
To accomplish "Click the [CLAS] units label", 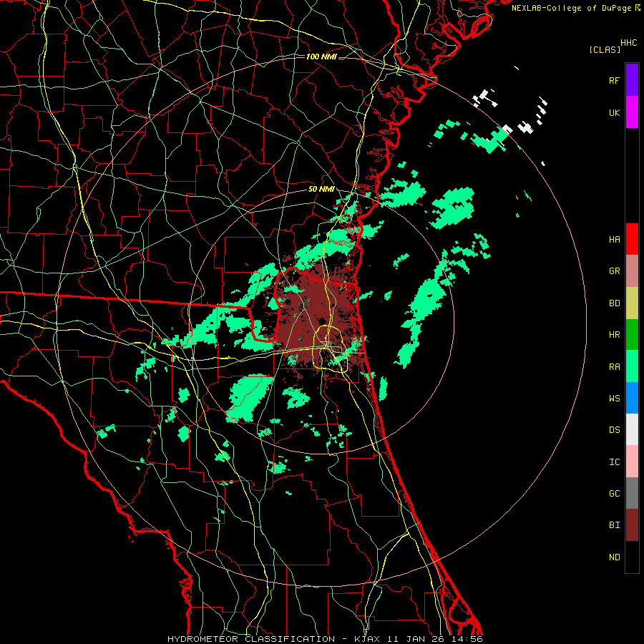I will pos(605,49).
